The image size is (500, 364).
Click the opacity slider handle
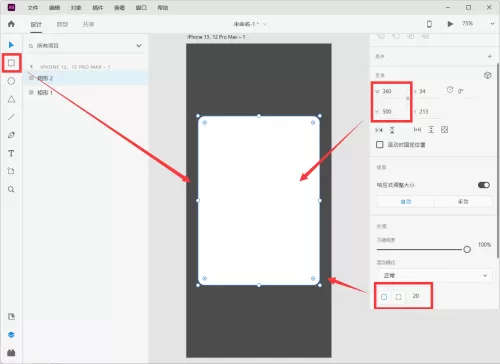467,249
